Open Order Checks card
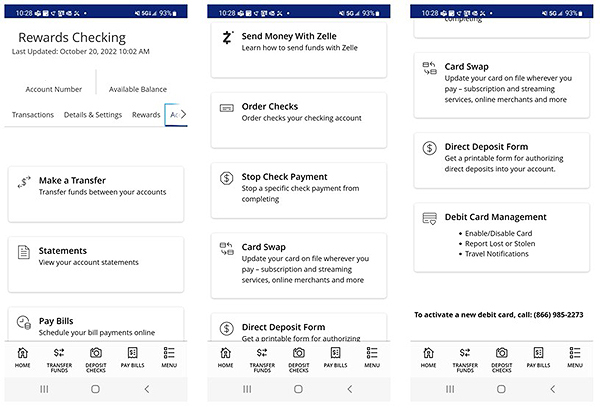The width and height of the screenshot is (600, 409). tap(299, 120)
